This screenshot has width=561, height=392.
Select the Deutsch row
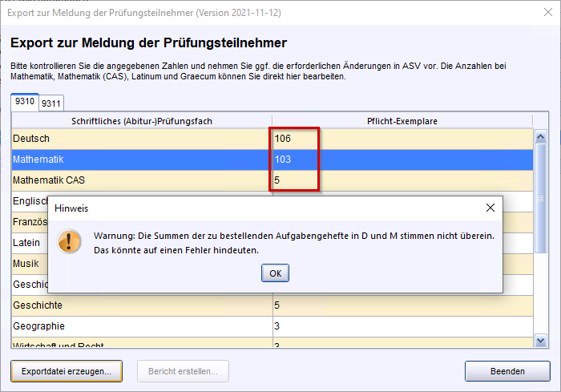pos(272,139)
